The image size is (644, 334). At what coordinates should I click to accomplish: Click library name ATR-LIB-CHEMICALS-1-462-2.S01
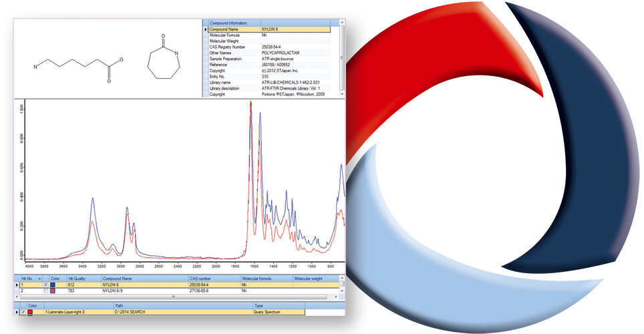pyautogui.click(x=291, y=83)
